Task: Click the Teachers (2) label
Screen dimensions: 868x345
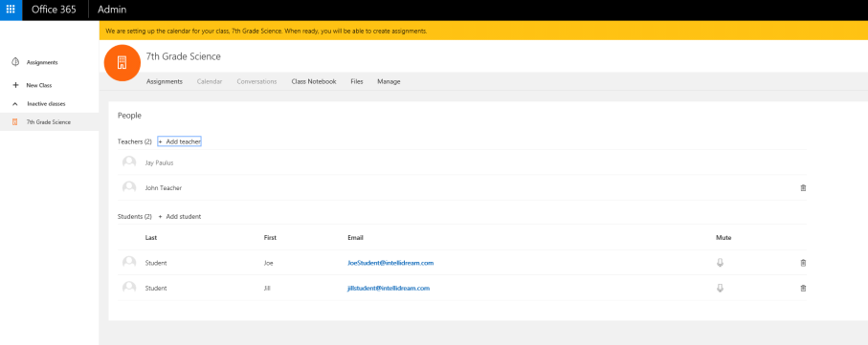Action: (135, 142)
